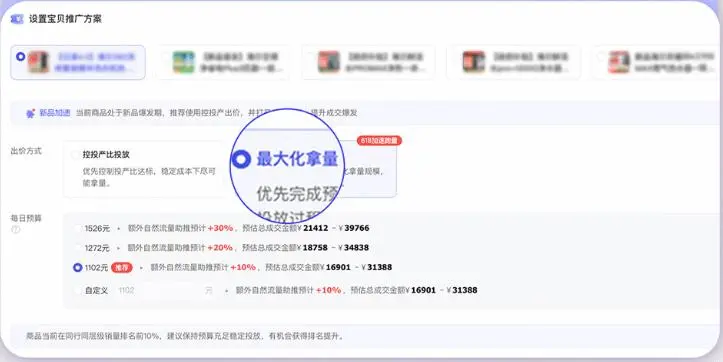Pick the fourth product card's dark thumbnail
Screen dimensions: 723x362
474,62
